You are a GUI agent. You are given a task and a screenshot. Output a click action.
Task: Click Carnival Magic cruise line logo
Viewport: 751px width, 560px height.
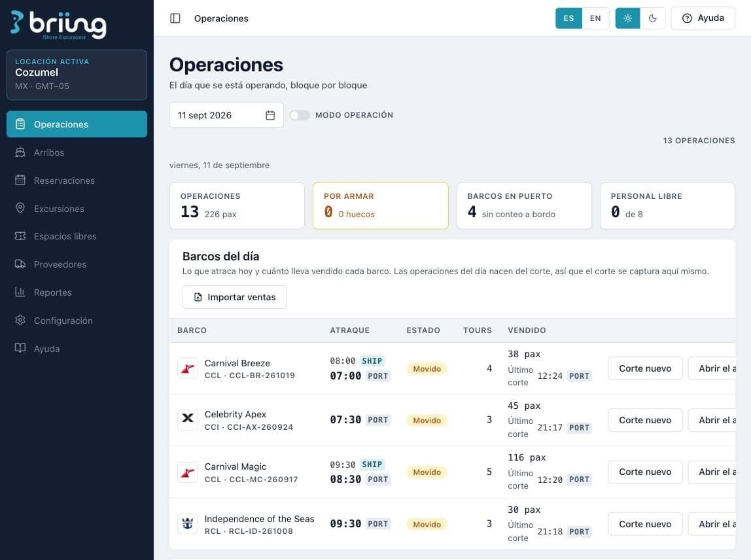point(188,472)
